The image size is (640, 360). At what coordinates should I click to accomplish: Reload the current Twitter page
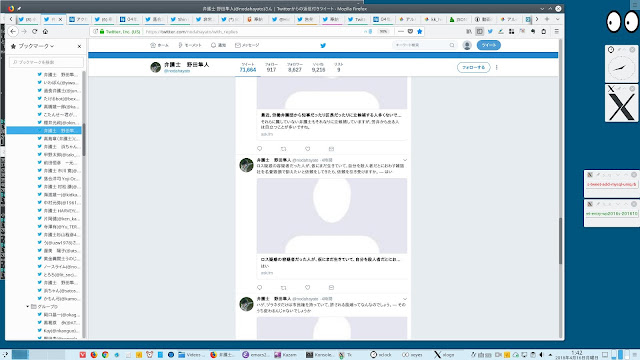pos(35,31)
